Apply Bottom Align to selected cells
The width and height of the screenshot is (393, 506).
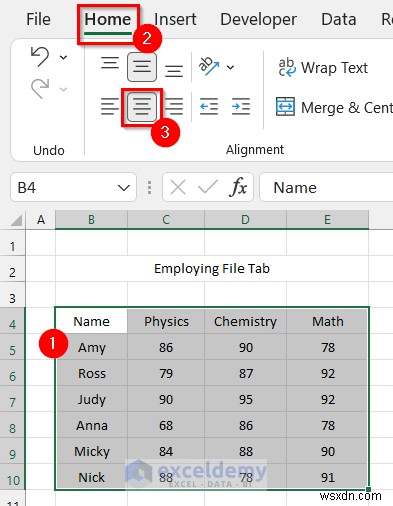pyautogui.click(x=174, y=71)
